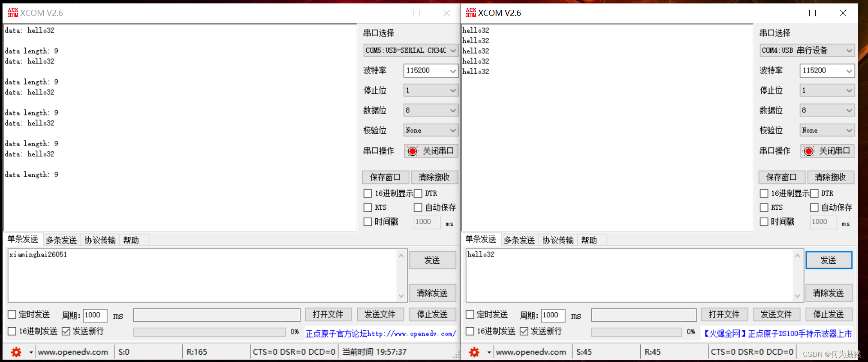Viewport: 868px width, 362px height.
Task: Enable 时间戳 checkbox in left window
Action: tap(368, 222)
